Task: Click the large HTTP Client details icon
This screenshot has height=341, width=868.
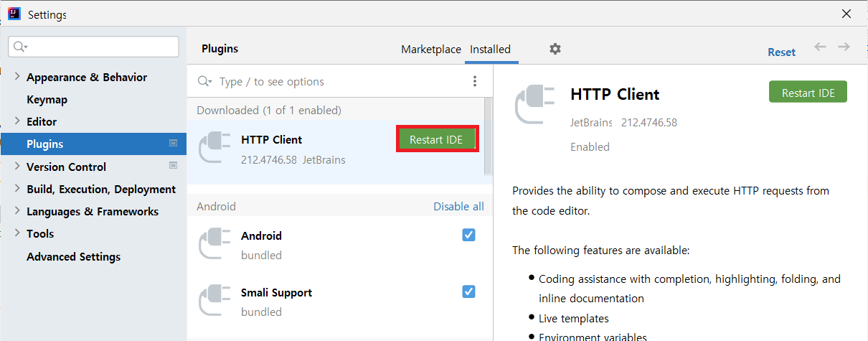Action: click(534, 105)
